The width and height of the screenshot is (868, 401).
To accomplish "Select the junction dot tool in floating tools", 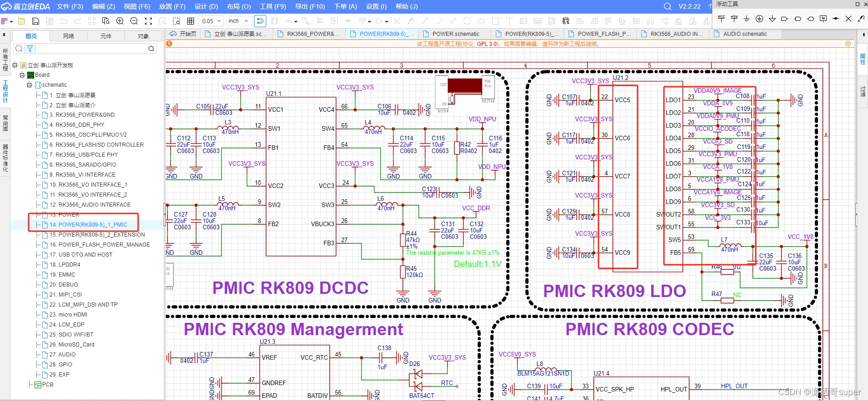I will point(836,19).
